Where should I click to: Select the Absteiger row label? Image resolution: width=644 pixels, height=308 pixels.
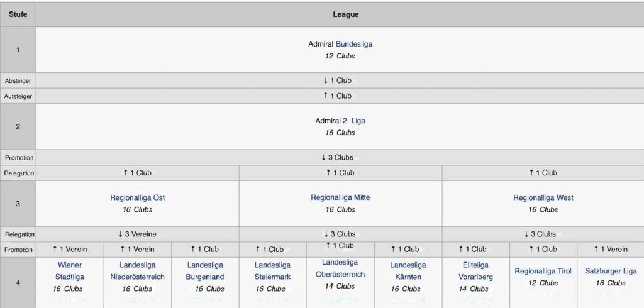point(18,81)
